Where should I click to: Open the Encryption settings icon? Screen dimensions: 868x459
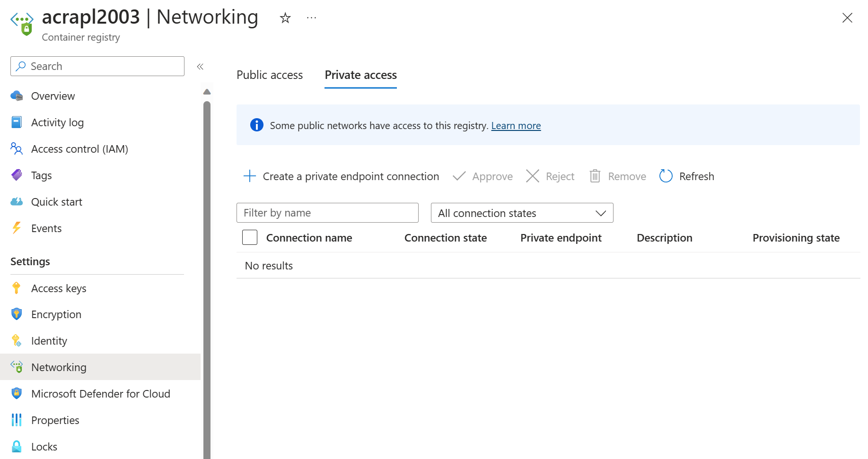(17, 314)
